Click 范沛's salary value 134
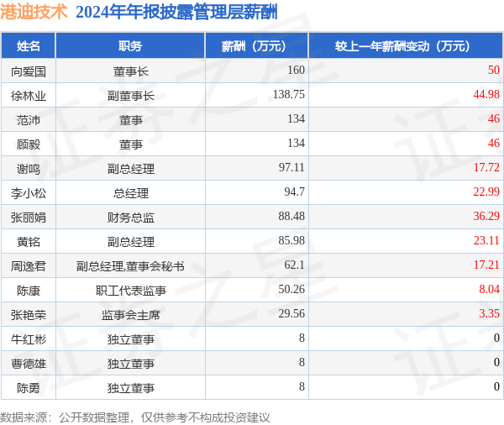 click(x=296, y=118)
